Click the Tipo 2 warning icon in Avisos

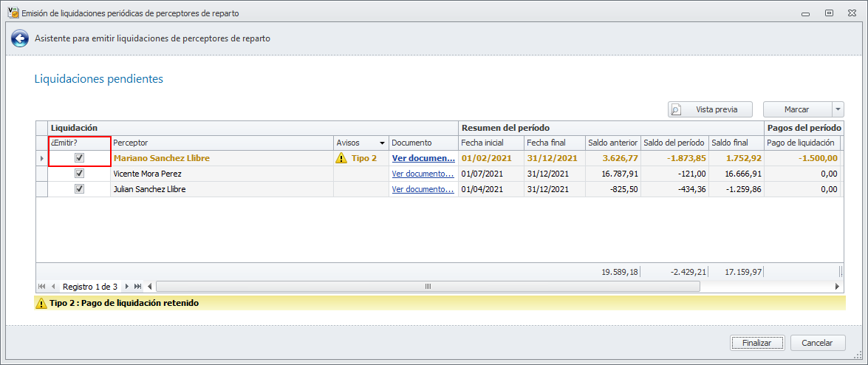pyautogui.click(x=341, y=158)
